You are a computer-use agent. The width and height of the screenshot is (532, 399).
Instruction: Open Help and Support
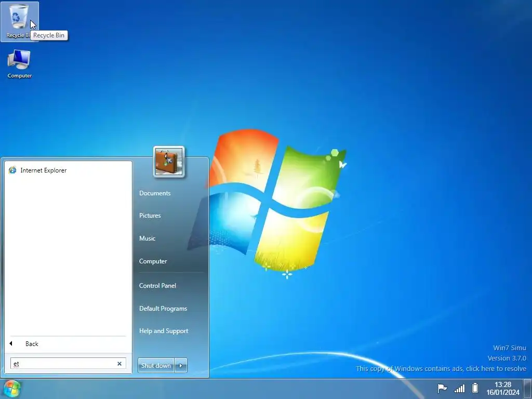(x=164, y=331)
